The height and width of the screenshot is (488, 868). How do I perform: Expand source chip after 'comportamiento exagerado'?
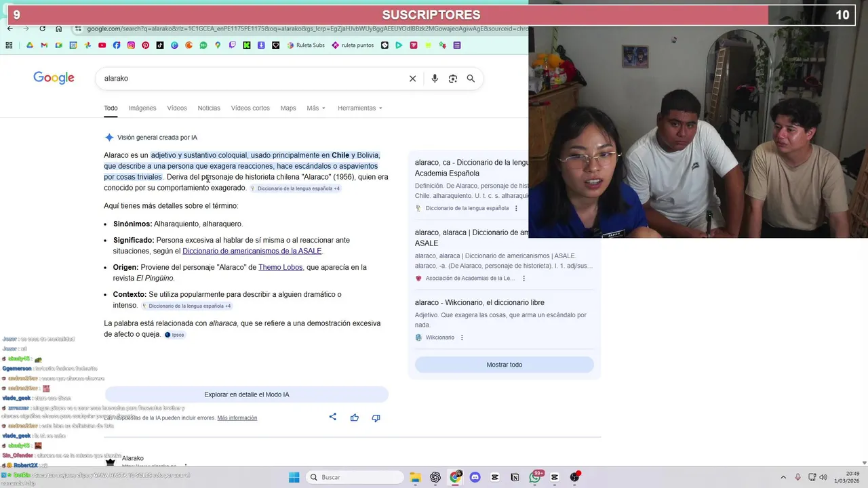point(295,188)
